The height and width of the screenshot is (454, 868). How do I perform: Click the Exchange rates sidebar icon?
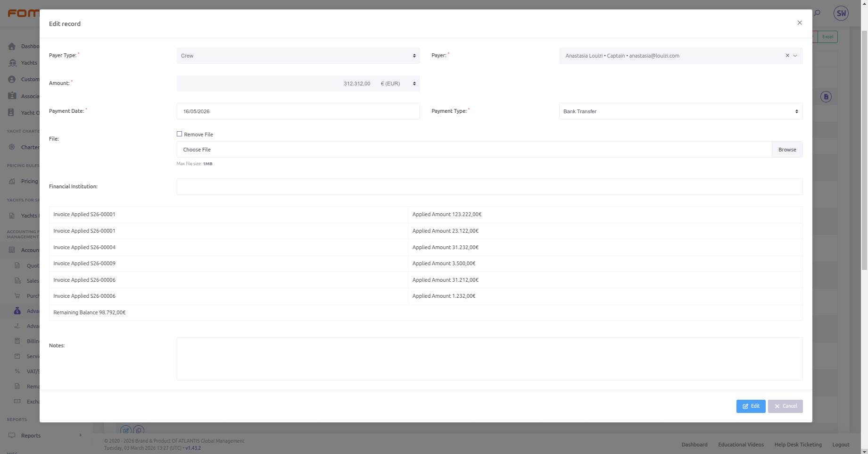coord(17,402)
